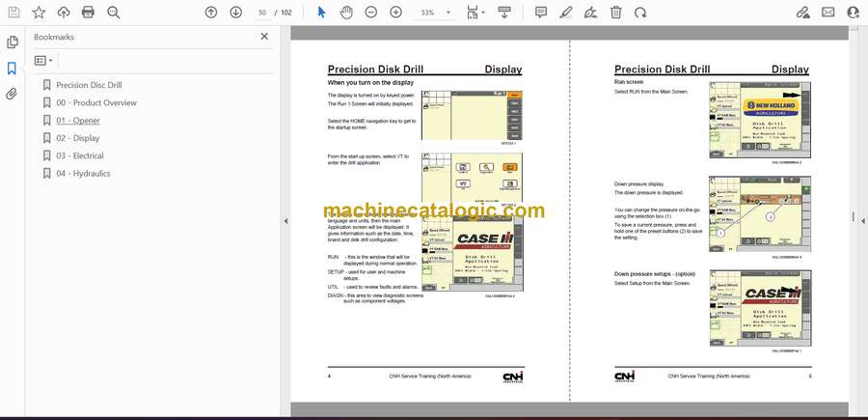Click 'Down pressure setups - (option)' heading

point(654,274)
